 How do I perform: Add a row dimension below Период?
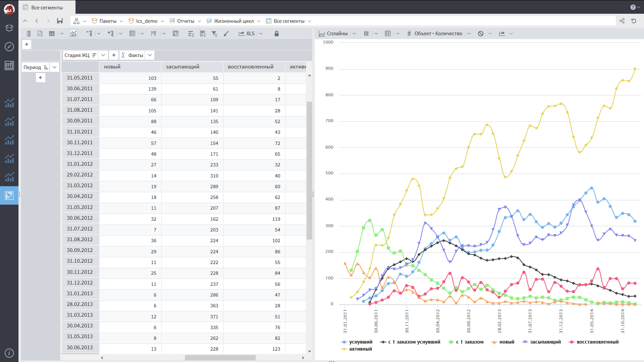click(40, 78)
